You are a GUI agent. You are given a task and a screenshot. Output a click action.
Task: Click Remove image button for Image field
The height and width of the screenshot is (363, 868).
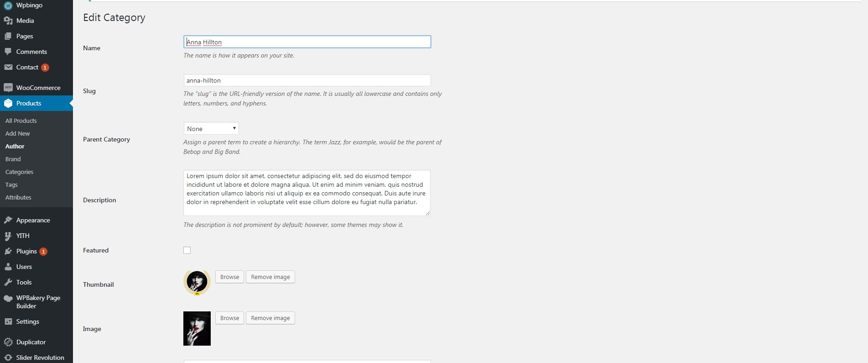pos(270,318)
